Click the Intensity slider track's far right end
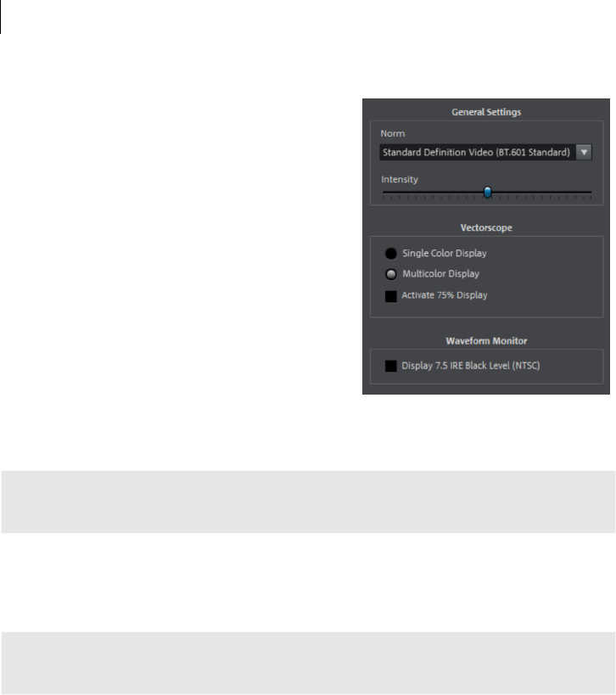Image resolution: width=616 pixels, height=695 pixels. (590, 193)
